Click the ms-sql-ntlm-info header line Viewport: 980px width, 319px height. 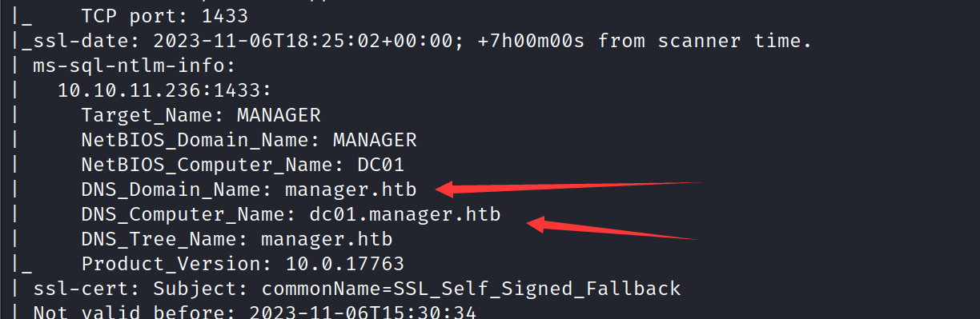coord(135,66)
